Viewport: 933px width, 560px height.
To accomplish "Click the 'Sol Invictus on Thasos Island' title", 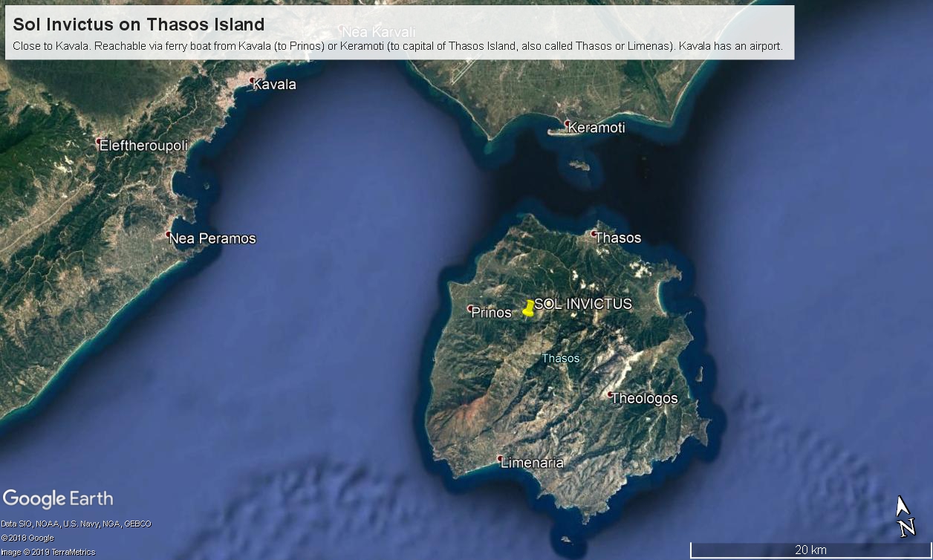I will click(x=139, y=24).
